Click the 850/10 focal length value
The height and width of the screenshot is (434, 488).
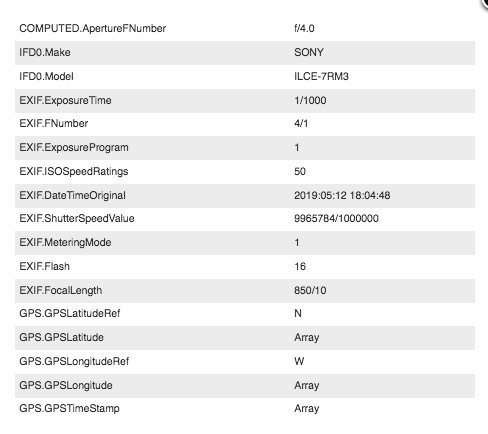click(310, 291)
